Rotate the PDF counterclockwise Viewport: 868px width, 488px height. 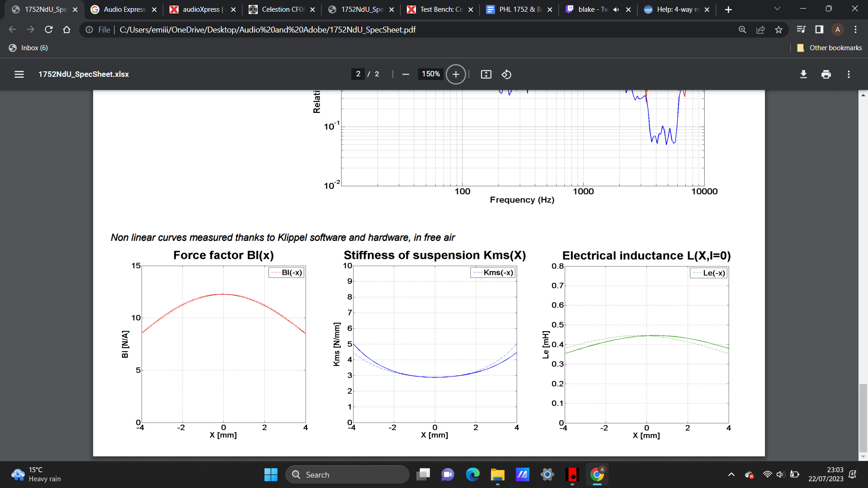tap(506, 74)
